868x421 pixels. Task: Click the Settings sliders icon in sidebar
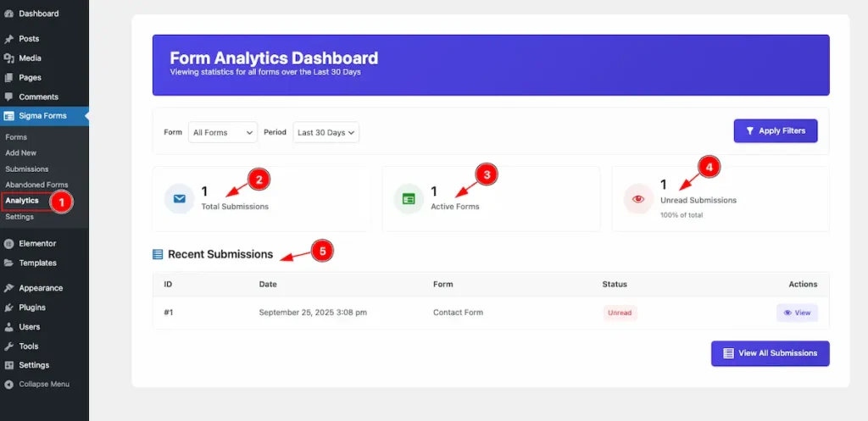click(8, 365)
